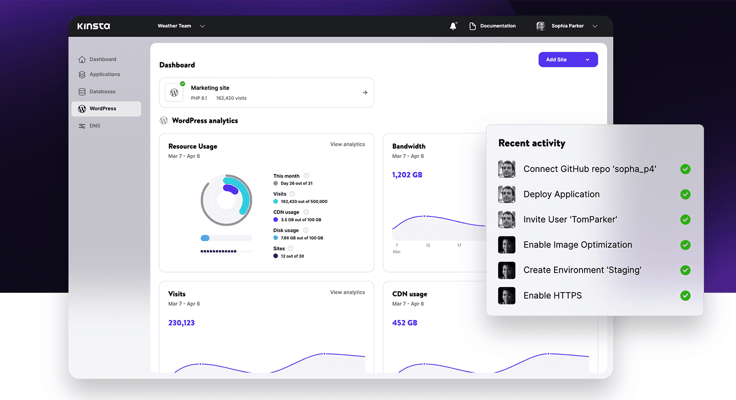Viewport: 736px width, 400px height.
Task: Open Applications in the sidebar
Action: (105, 74)
